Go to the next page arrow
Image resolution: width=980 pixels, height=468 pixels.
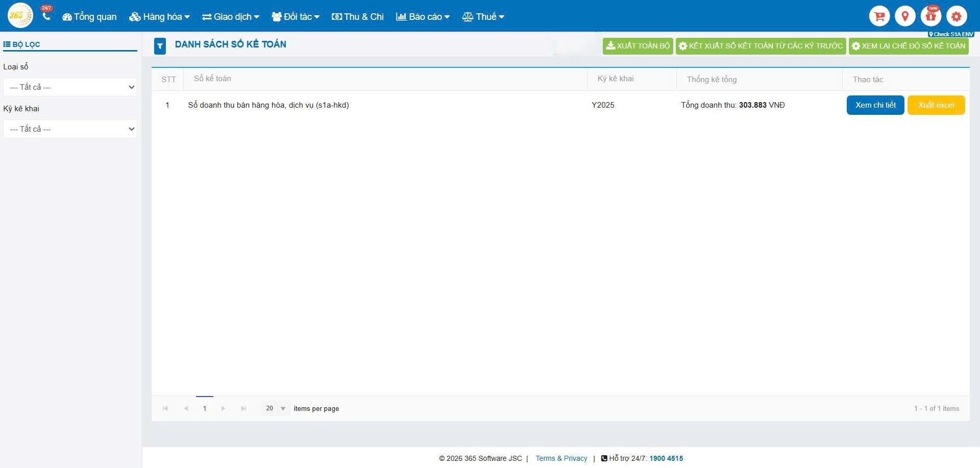pos(223,408)
